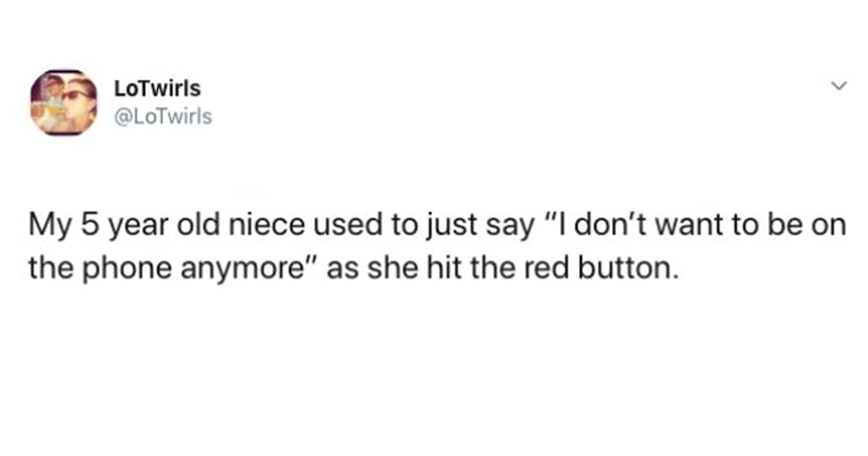Open the LoTwirls display name link

tap(157, 89)
